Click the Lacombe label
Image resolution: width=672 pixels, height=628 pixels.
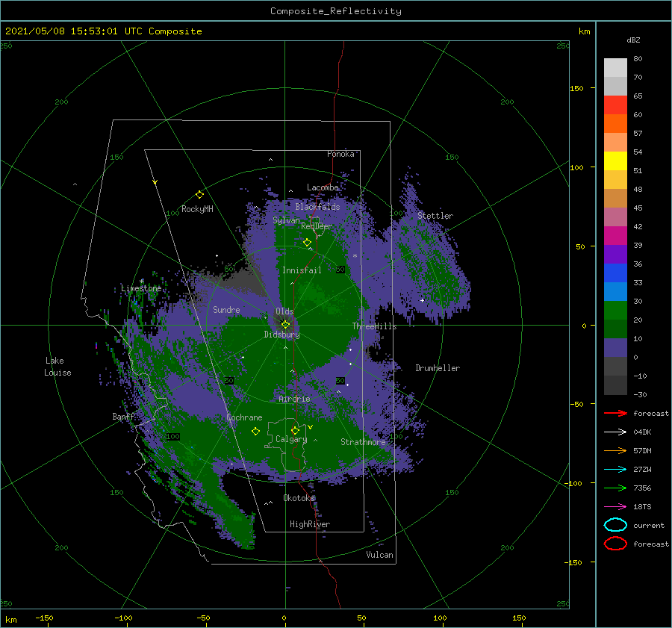323,187
